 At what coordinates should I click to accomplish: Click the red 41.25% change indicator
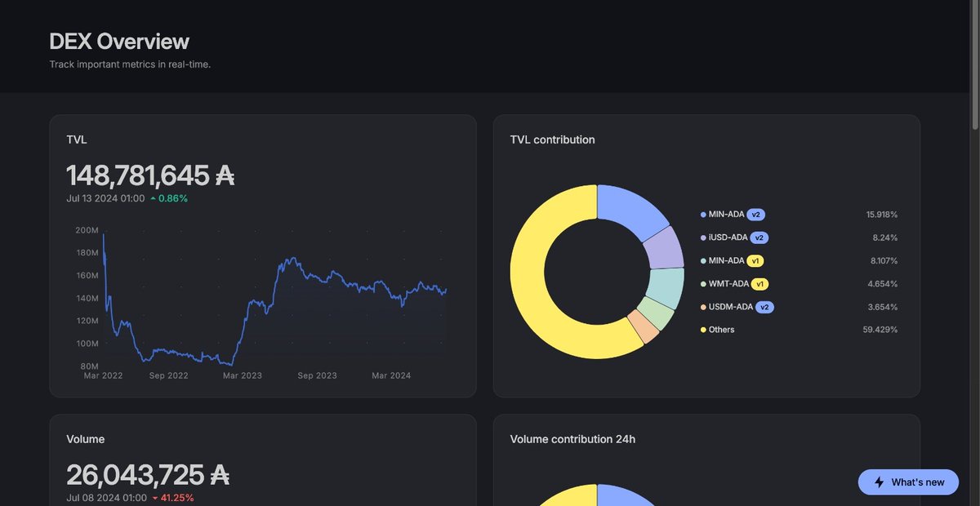[172, 498]
